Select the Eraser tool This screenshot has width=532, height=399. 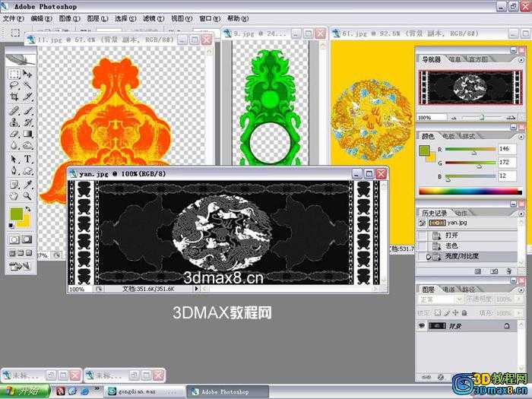(x=14, y=134)
